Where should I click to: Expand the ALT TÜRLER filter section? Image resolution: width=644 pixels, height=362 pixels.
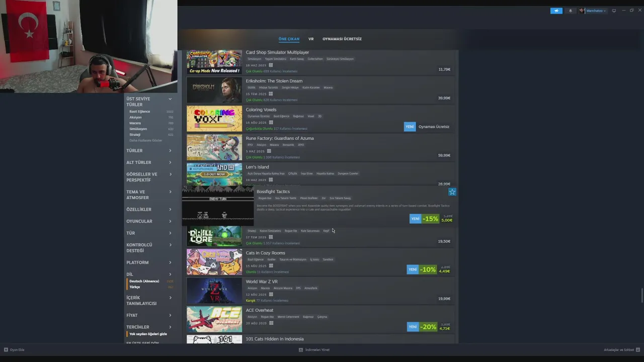point(149,162)
